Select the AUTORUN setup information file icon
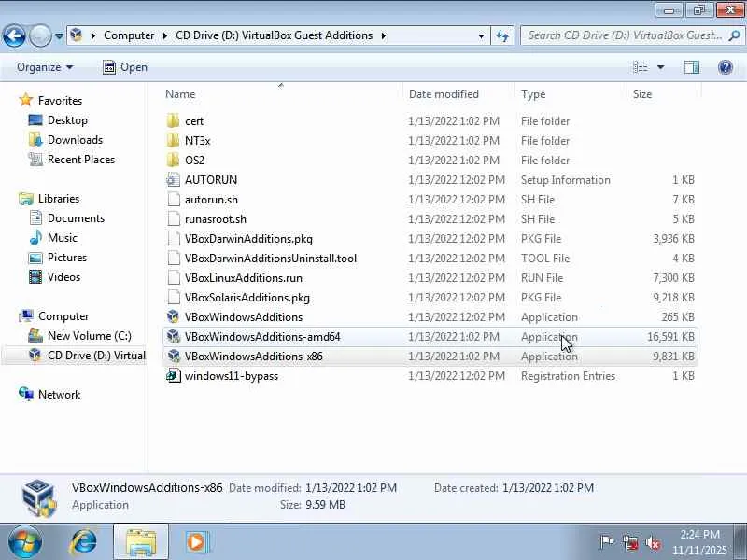This screenshot has width=747, height=560. pyautogui.click(x=174, y=179)
